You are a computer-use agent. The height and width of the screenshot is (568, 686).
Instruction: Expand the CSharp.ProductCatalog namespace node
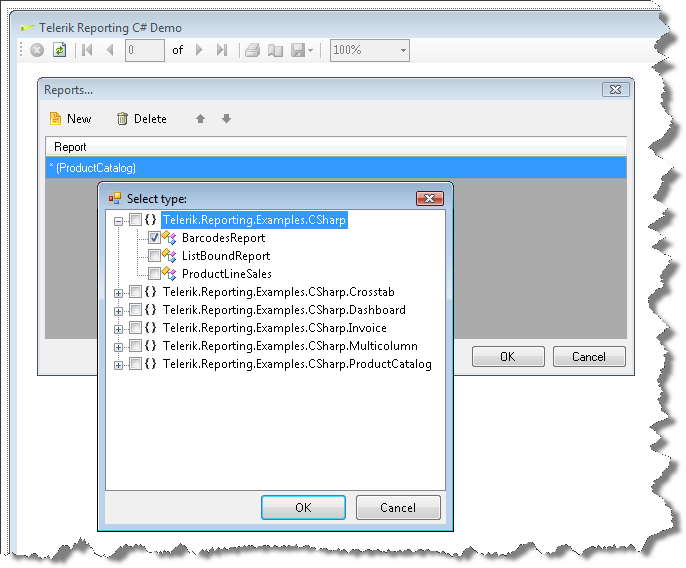[118, 365]
